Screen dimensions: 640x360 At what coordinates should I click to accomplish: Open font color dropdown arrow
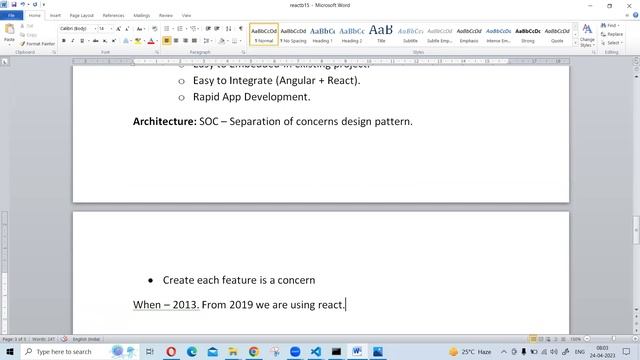(157, 41)
